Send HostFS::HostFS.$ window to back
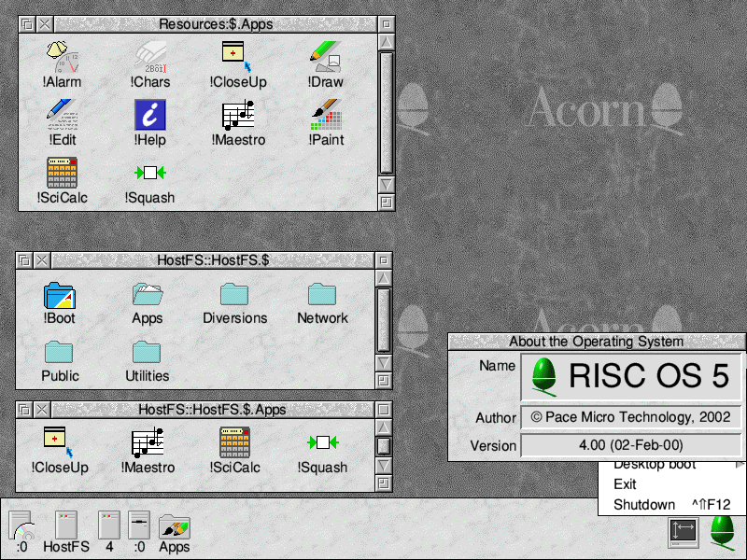 pos(24,260)
